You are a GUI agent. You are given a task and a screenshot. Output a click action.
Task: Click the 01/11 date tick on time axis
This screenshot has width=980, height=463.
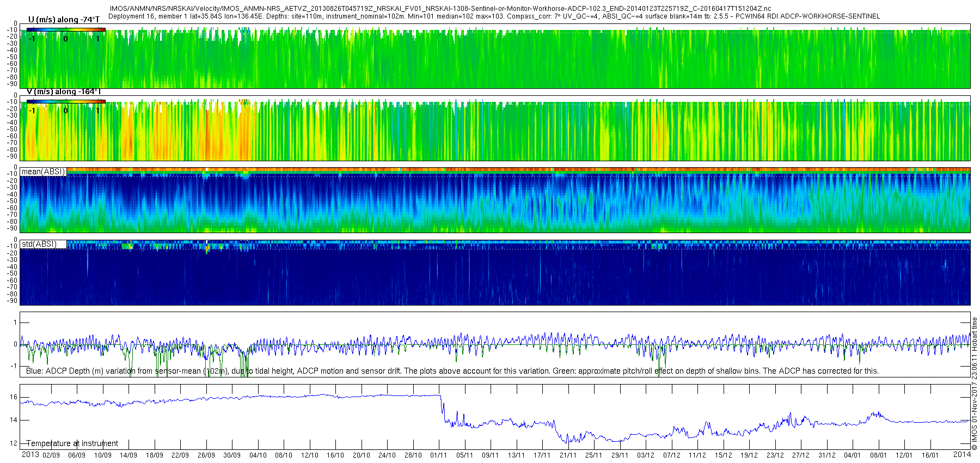coord(438,455)
